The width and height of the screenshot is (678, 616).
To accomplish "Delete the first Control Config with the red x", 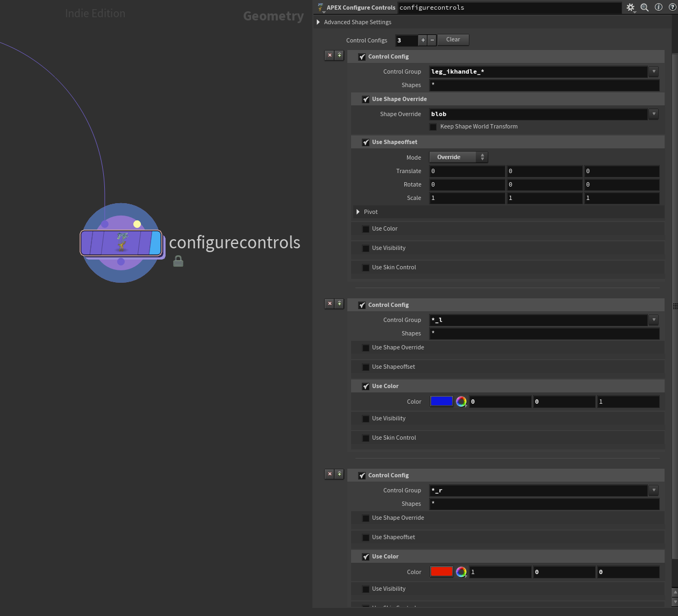I will (x=330, y=55).
